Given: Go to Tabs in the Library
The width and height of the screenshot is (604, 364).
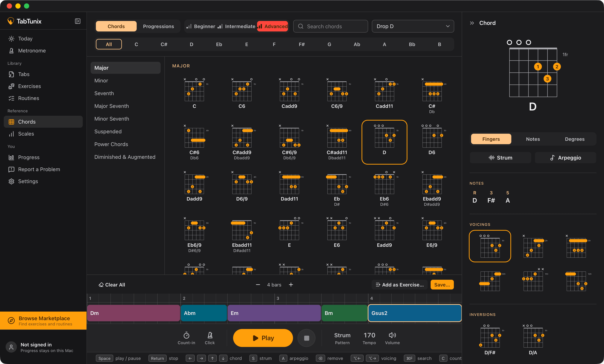Looking at the screenshot, I should pyautogui.click(x=43, y=74).
